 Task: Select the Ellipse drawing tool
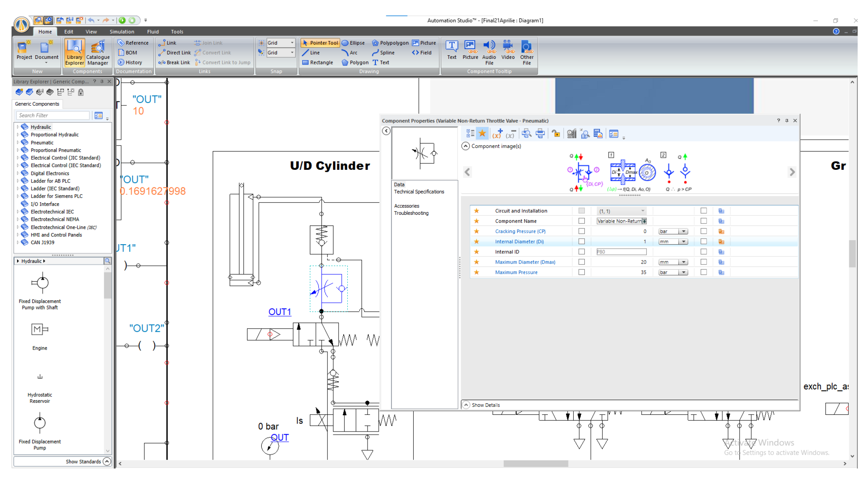tap(353, 43)
